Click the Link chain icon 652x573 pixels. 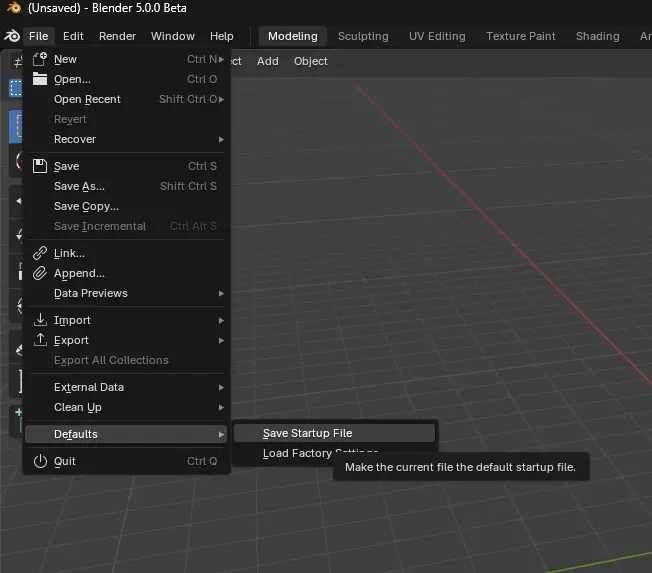[40, 253]
